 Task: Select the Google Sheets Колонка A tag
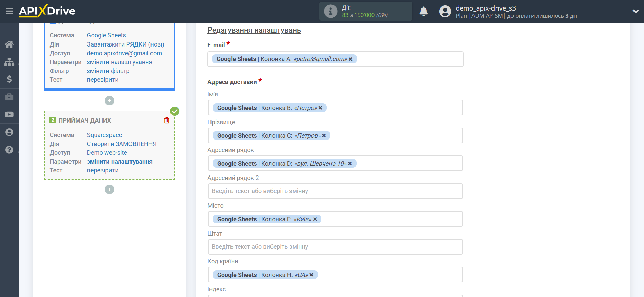tap(284, 59)
